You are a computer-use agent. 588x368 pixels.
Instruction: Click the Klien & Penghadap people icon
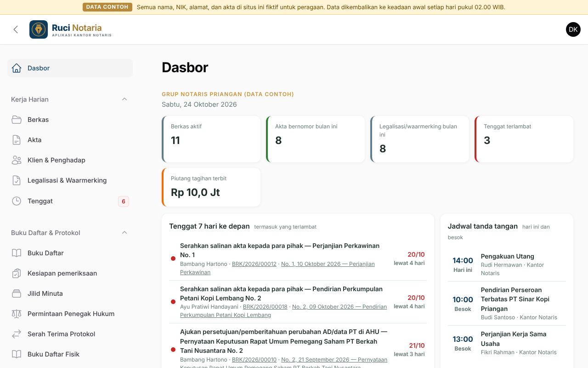(x=17, y=160)
